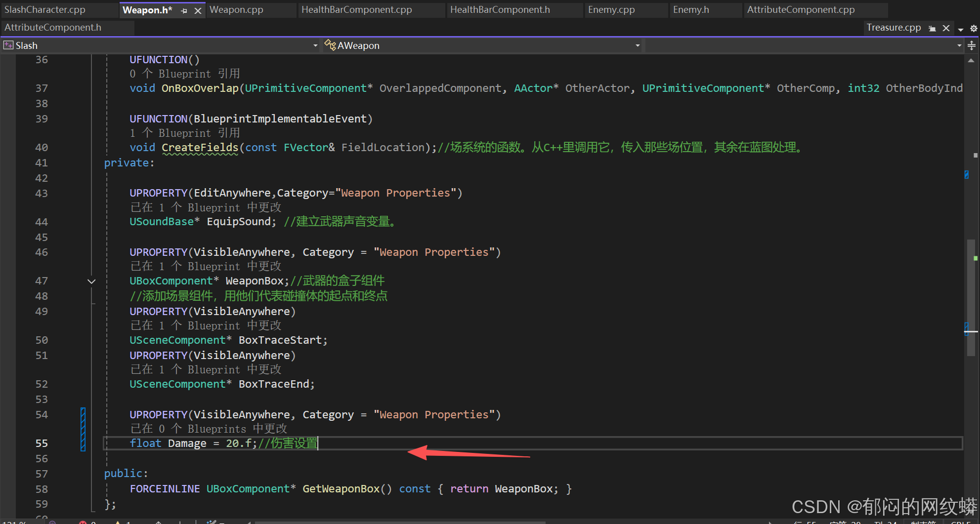This screenshot has height=524, width=980.
Task: Click line number 40 in the margin
Action: (x=42, y=148)
